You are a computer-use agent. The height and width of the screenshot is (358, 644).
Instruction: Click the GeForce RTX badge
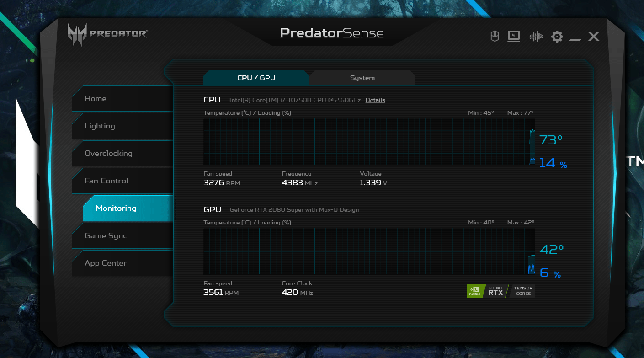pos(496,291)
